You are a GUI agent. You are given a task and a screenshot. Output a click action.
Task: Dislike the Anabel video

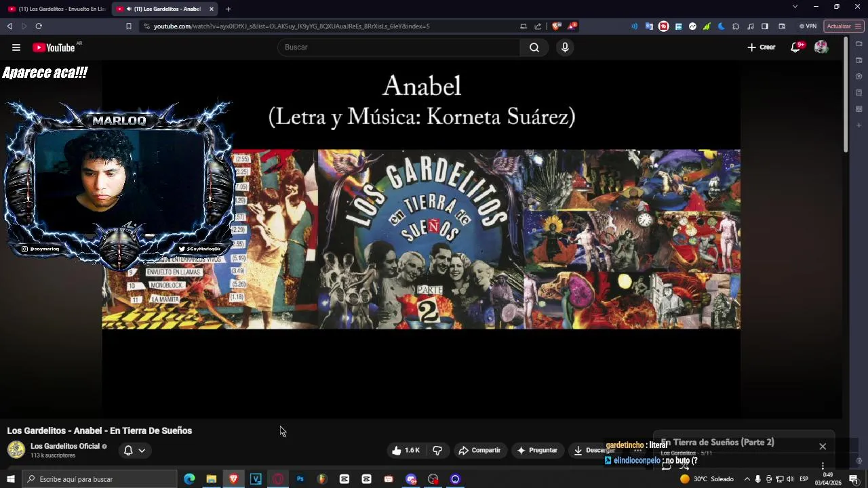tap(437, 450)
